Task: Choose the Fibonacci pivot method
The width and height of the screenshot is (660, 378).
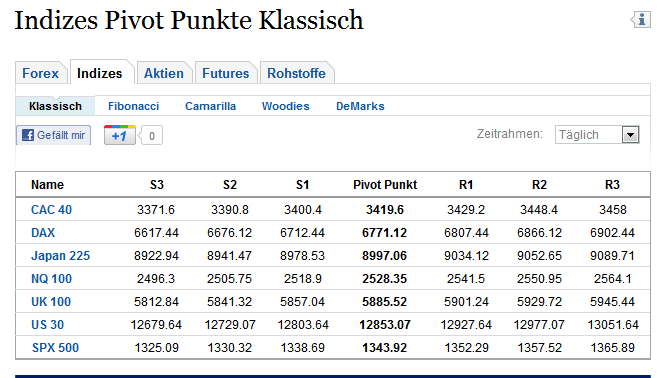Action: click(133, 106)
